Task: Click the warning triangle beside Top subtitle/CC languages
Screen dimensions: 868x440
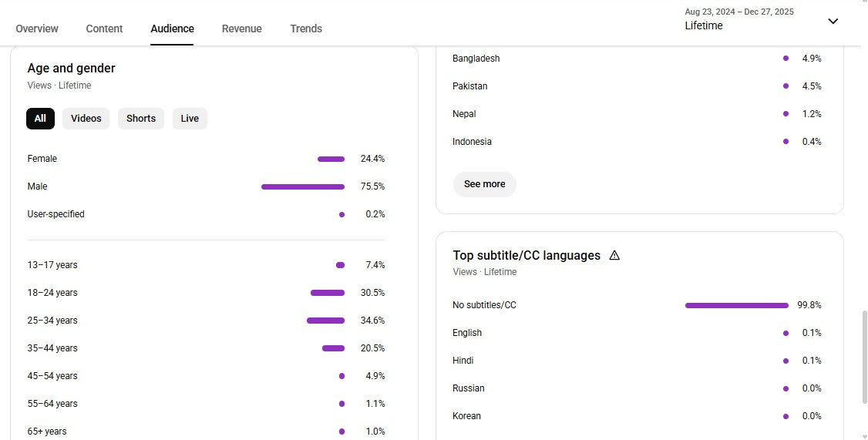Action: pyautogui.click(x=614, y=255)
